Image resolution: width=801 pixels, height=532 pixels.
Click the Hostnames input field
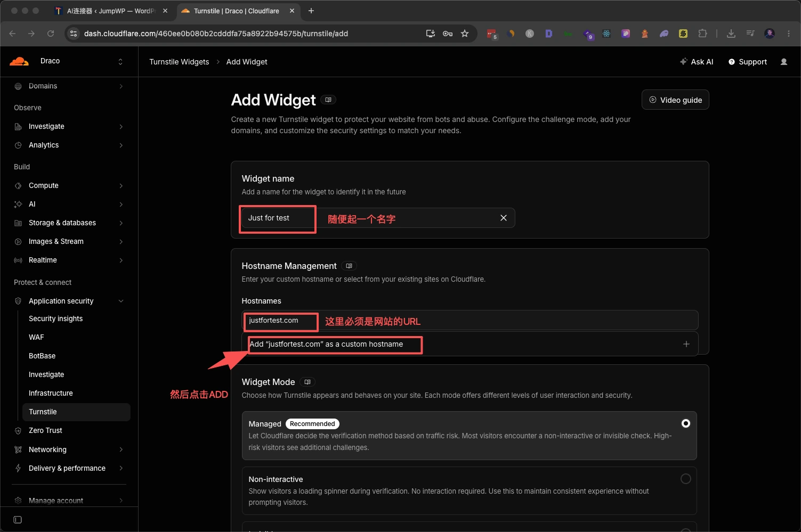pos(470,321)
